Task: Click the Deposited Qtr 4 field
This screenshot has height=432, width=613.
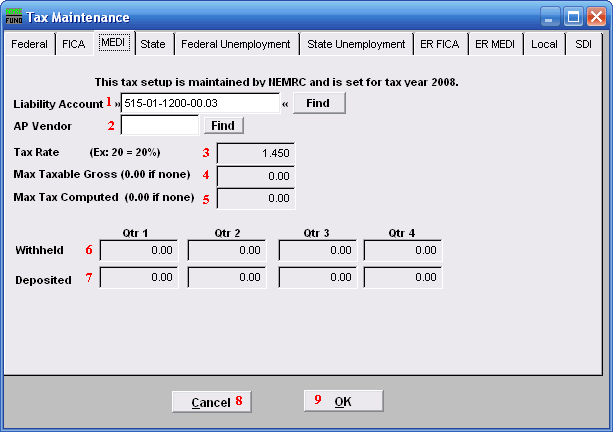Action: [402, 277]
